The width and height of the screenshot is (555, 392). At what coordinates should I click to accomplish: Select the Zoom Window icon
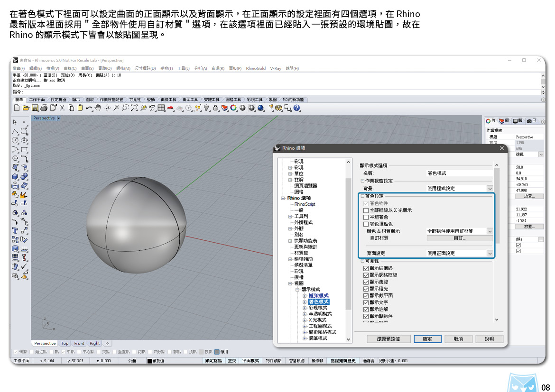coord(125,108)
